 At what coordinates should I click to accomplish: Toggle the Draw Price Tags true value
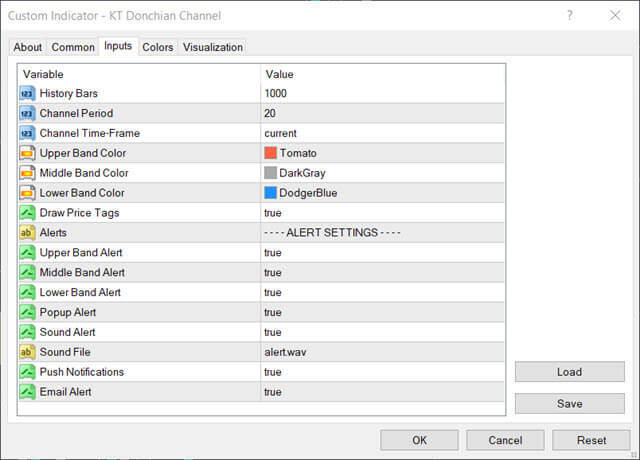273,213
